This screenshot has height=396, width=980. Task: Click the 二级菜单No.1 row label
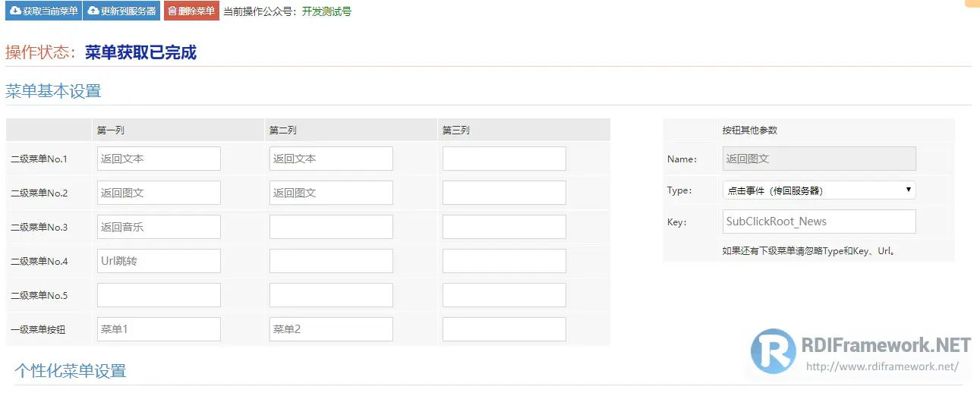(39, 159)
